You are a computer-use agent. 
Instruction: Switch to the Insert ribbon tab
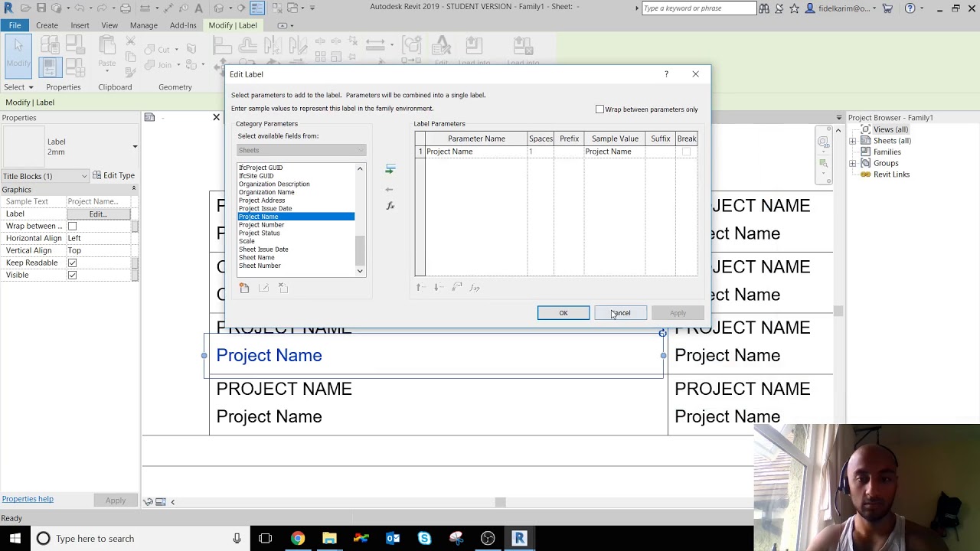[80, 25]
